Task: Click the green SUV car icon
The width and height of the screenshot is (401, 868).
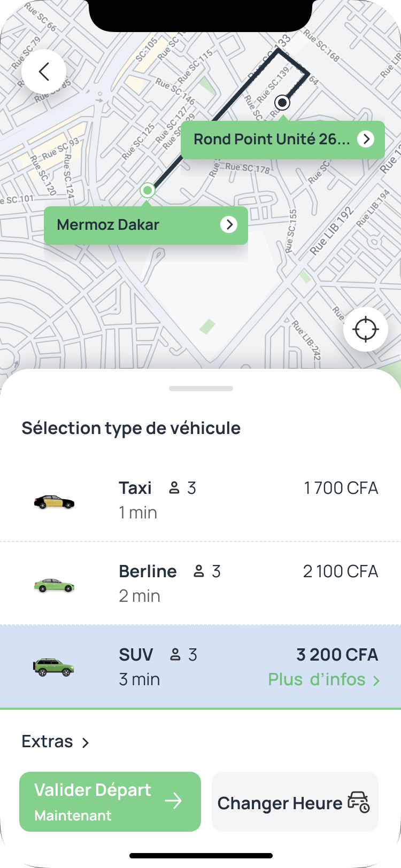Action: coord(53,668)
